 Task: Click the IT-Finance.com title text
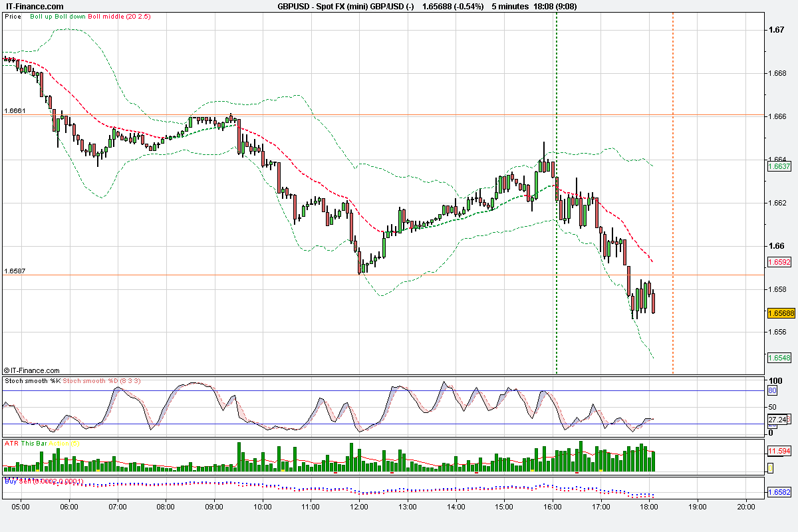point(33,6)
